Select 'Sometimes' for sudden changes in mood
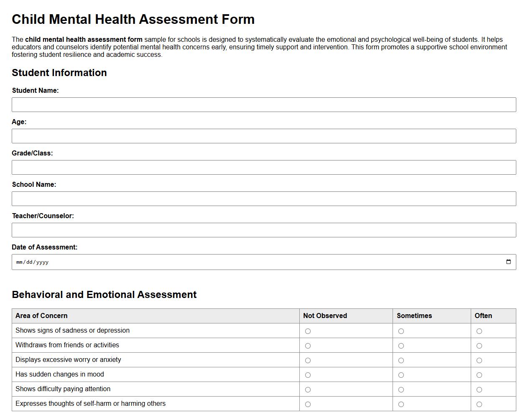Screen dimensions: 528x420 tap(401, 375)
